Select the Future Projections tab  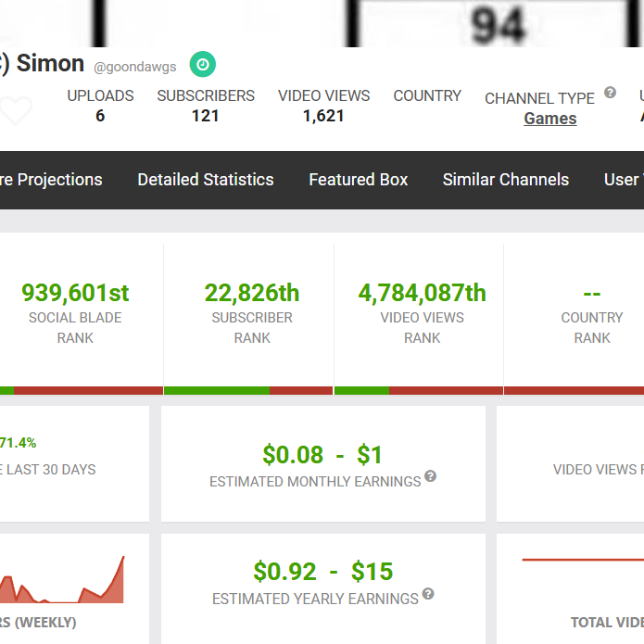click(x=51, y=180)
